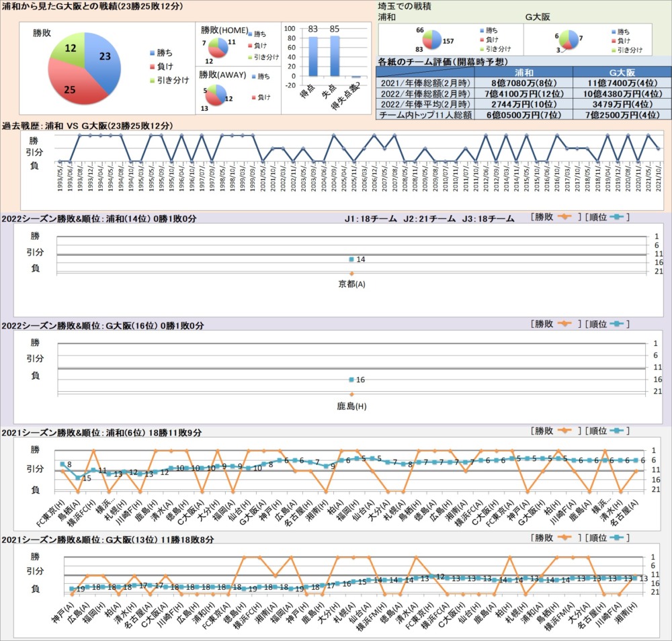672x641 pixels.
Task: Select the G大阪 column header in evaluation table
Action: tap(622, 72)
